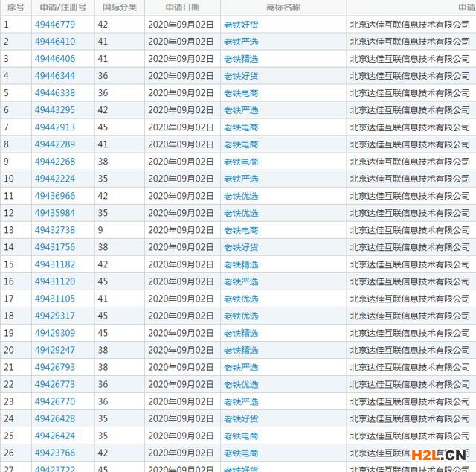Open application number 49442268

tap(54, 162)
